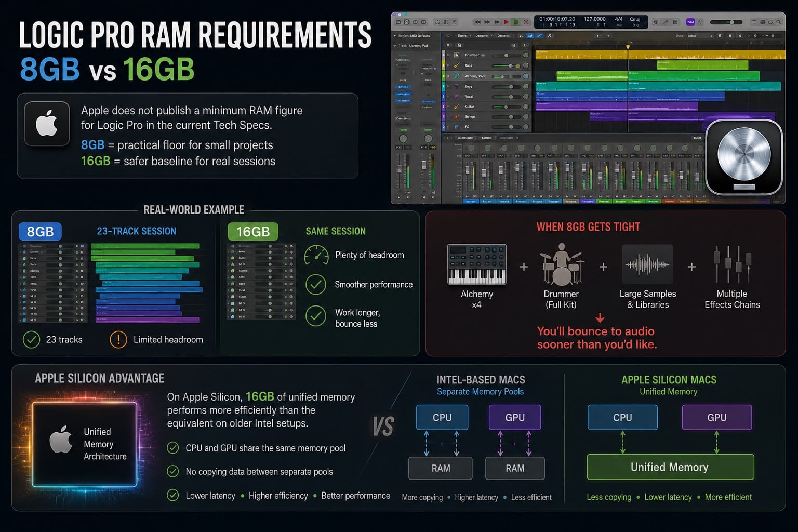
Task: Click the Alchemy Pad track instrument icon
Action: point(457,76)
